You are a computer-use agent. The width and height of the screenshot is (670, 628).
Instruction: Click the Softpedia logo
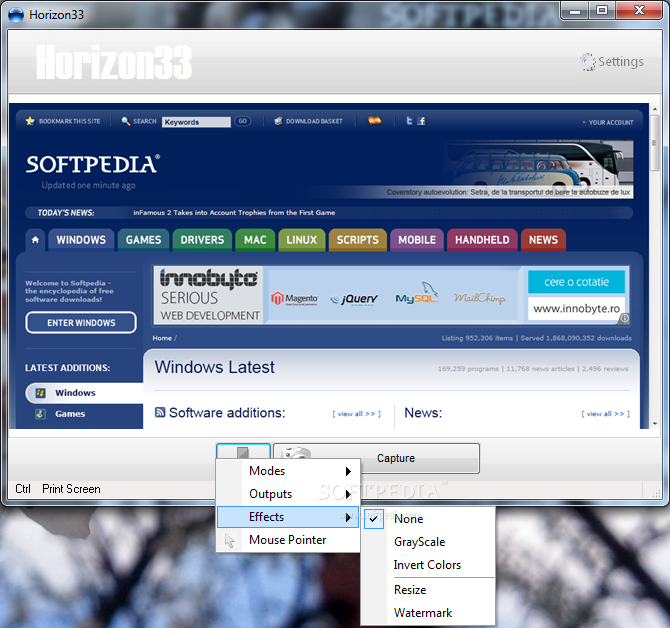93,164
